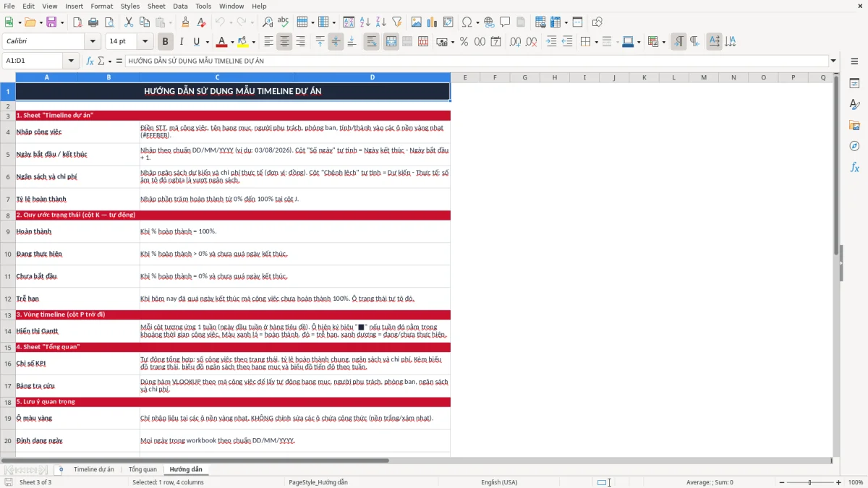Toggle Align Right

point(300,42)
